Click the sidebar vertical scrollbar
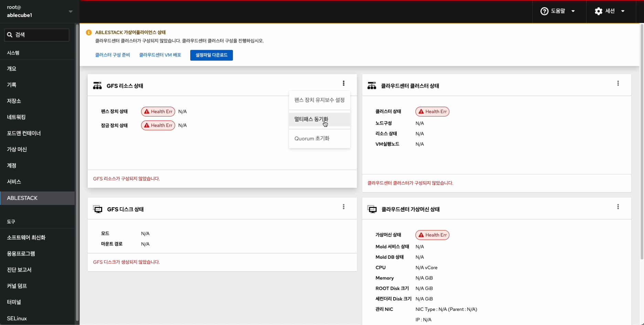 tap(77, 172)
